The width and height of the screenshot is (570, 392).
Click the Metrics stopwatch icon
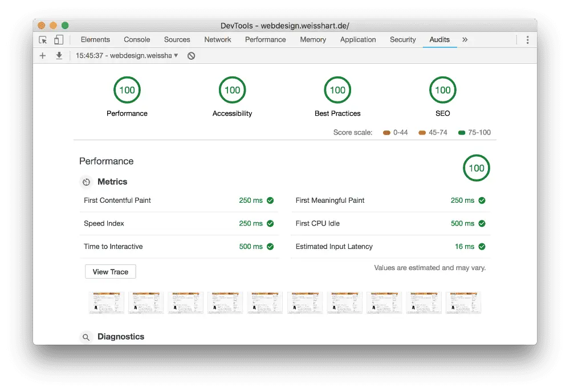tap(86, 182)
